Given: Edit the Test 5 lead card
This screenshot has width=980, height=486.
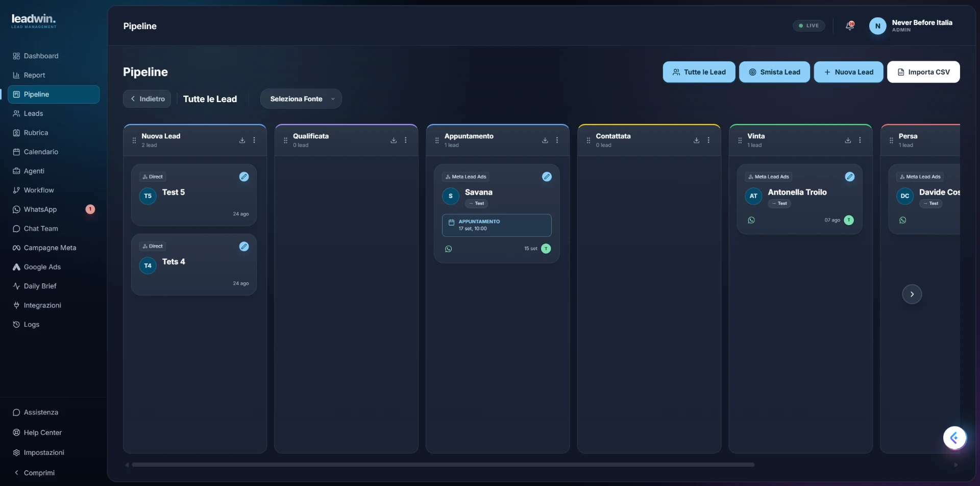Looking at the screenshot, I should pyautogui.click(x=244, y=177).
